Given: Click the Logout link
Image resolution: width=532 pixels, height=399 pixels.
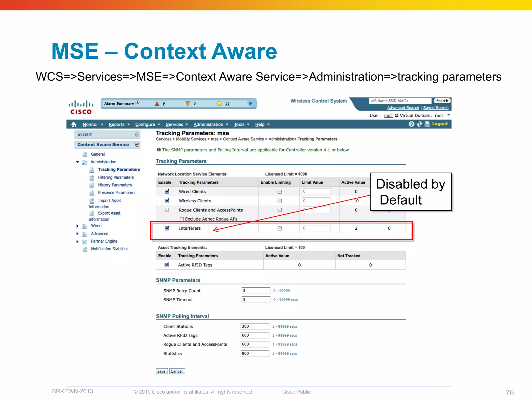Looking at the screenshot, I should click(440, 124).
